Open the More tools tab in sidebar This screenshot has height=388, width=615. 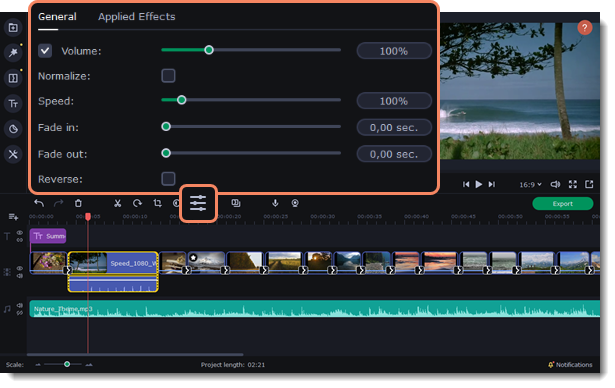pyautogui.click(x=13, y=154)
